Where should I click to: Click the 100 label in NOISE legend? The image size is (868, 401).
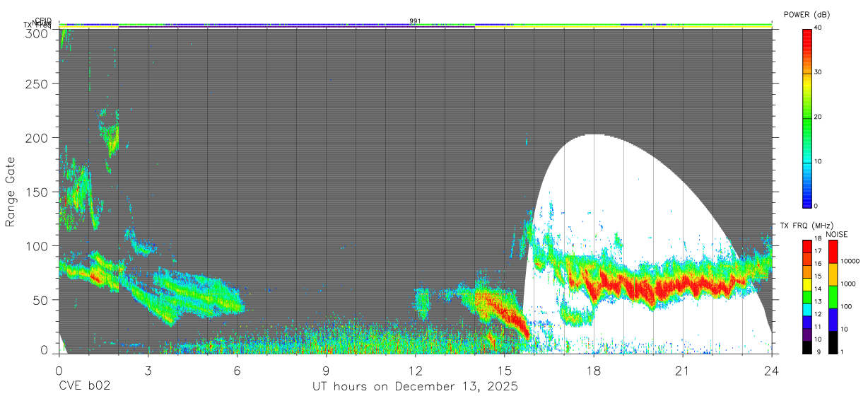(x=847, y=306)
